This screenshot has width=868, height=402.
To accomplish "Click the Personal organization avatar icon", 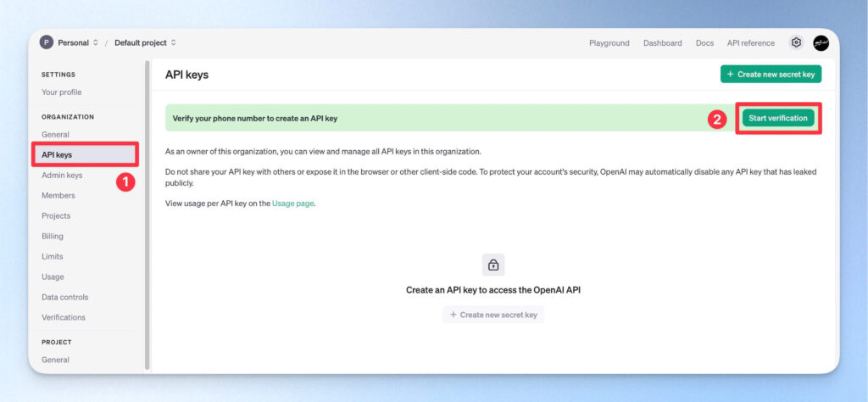I will point(47,42).
